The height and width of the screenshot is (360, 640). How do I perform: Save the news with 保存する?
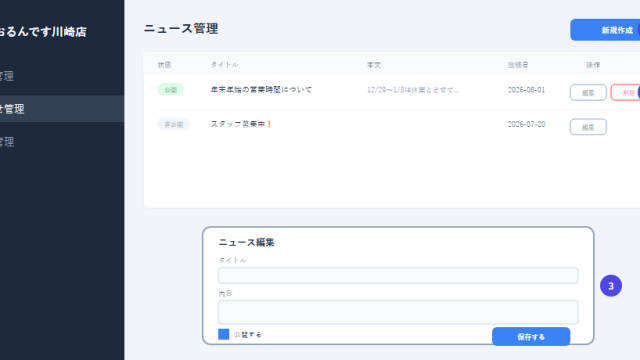pos(531,336)
